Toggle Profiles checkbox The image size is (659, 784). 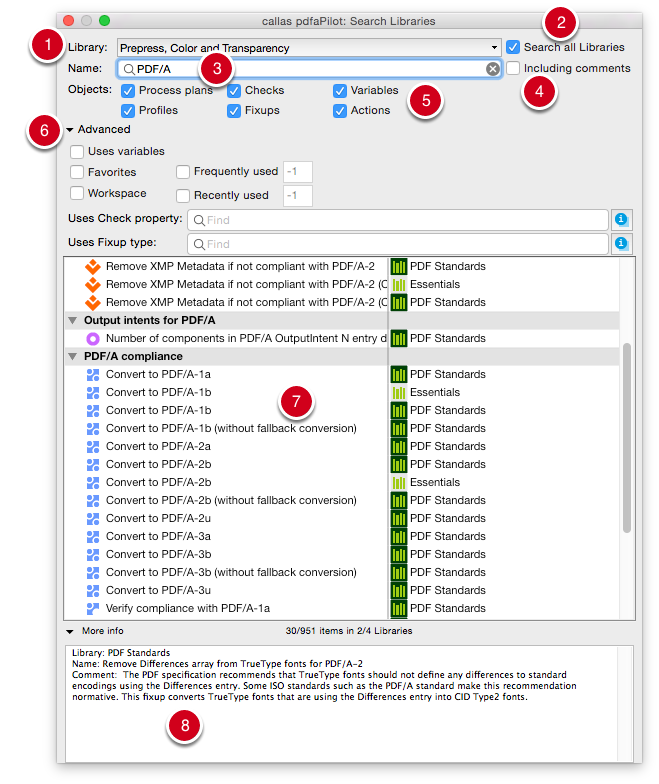128,110
